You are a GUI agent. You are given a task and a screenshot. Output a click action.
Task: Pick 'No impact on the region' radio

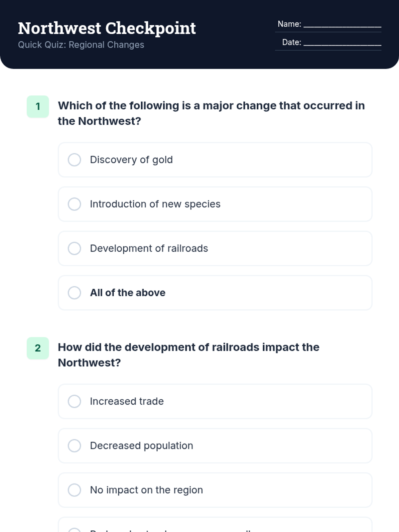click(74, 490)
